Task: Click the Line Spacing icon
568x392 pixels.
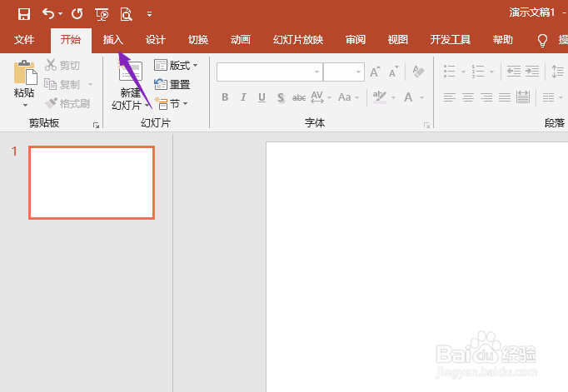Action: [x=557, y=72]
